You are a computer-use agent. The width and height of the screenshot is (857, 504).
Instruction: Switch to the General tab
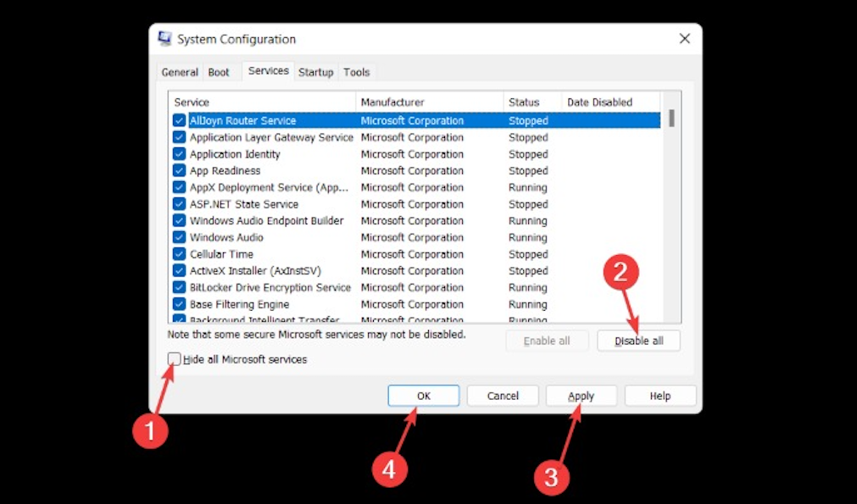180,72
